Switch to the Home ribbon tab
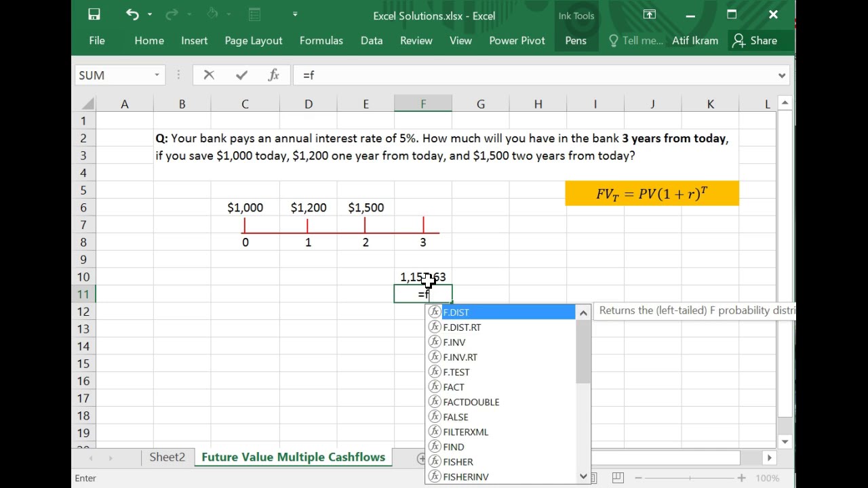Screen dimensions: 868x488 [x=149, y=41]
